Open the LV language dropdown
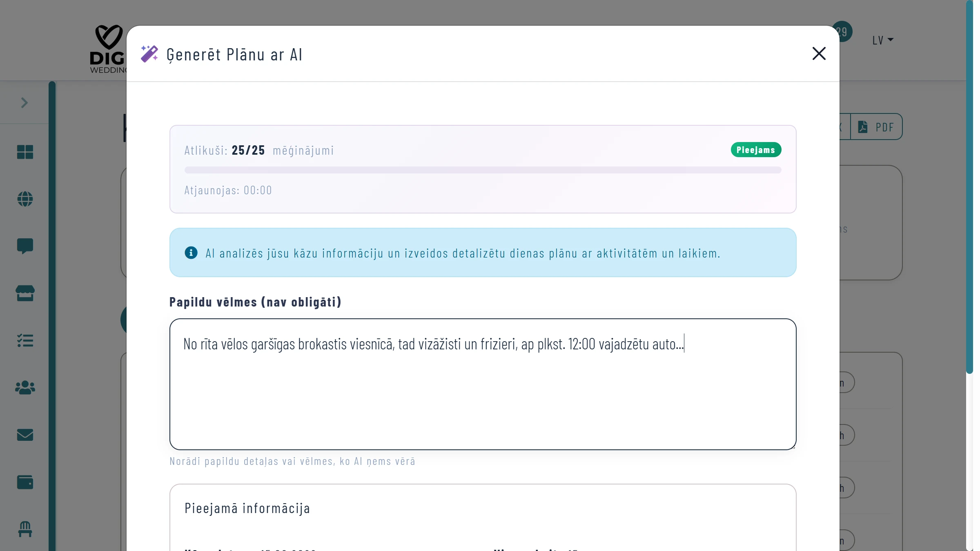Image resolution: width=980 pixels, height=551 pixels. [882, 40]
